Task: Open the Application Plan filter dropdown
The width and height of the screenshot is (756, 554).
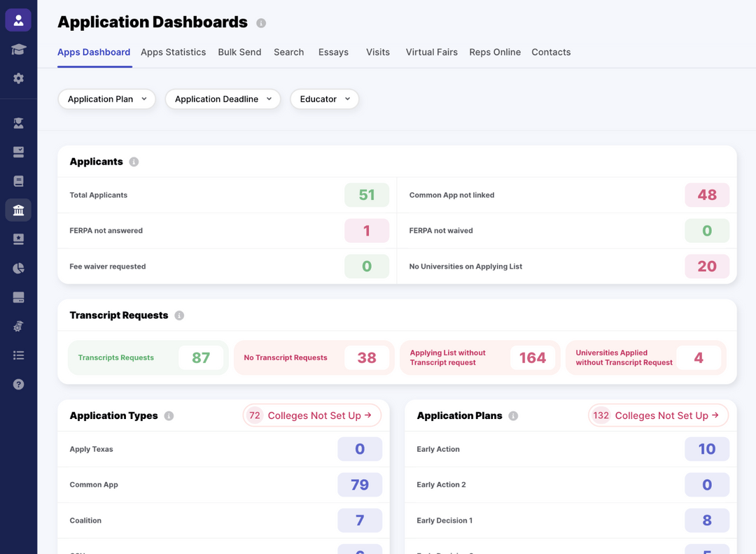Action: click(106, 99)
